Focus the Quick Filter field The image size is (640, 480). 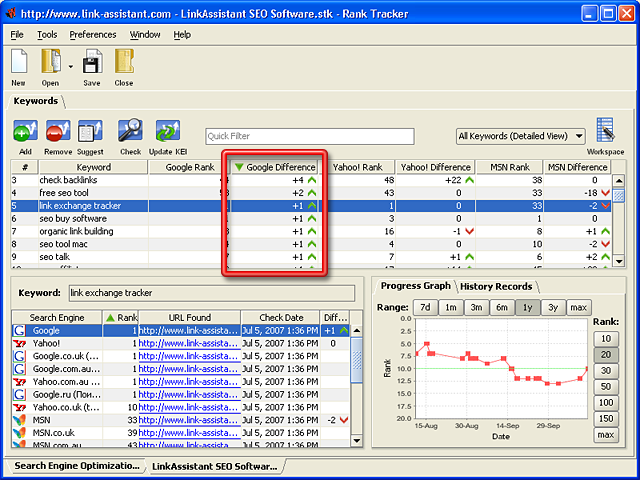coord(310,136)
